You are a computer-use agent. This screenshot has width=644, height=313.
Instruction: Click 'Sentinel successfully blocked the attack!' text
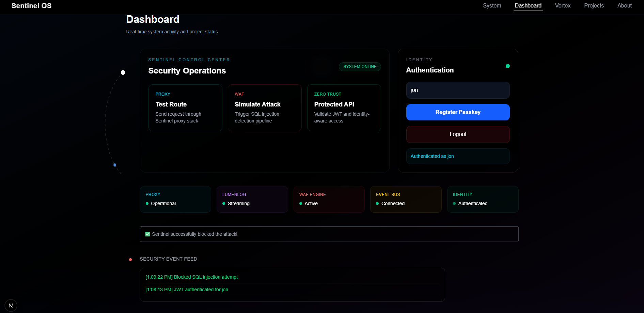pyautogui.click(x=195, y=234)
